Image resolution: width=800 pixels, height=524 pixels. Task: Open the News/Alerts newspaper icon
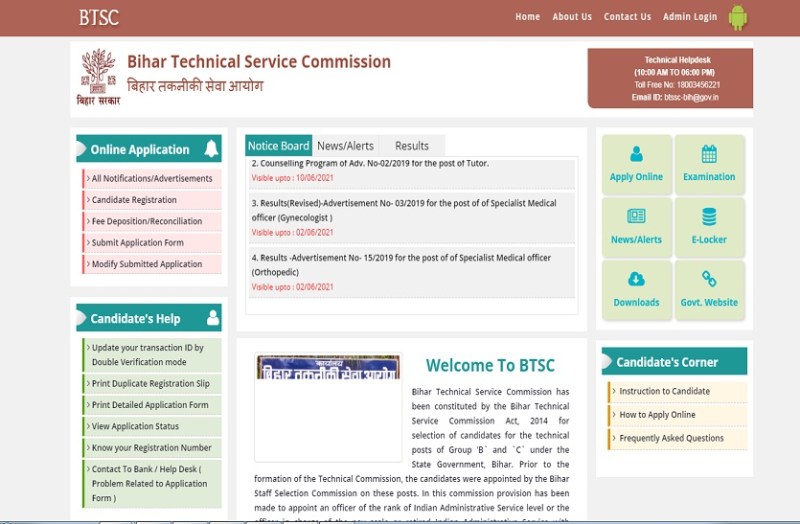coord(636,217)
